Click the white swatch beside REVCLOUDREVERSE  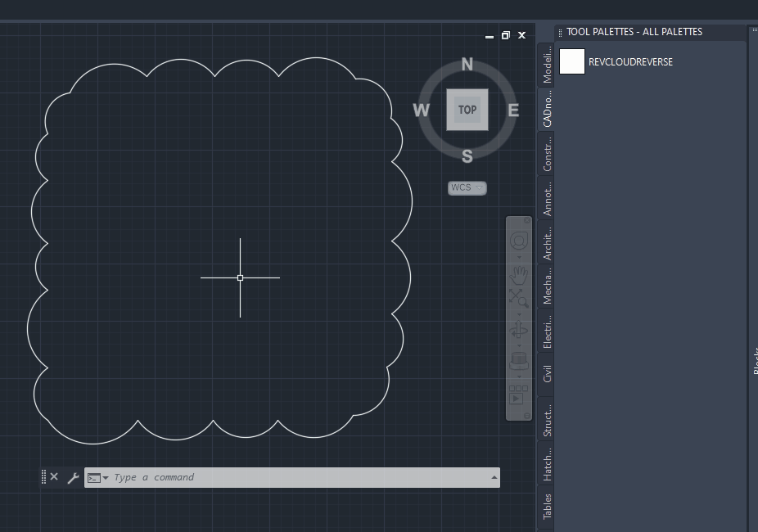571,61
